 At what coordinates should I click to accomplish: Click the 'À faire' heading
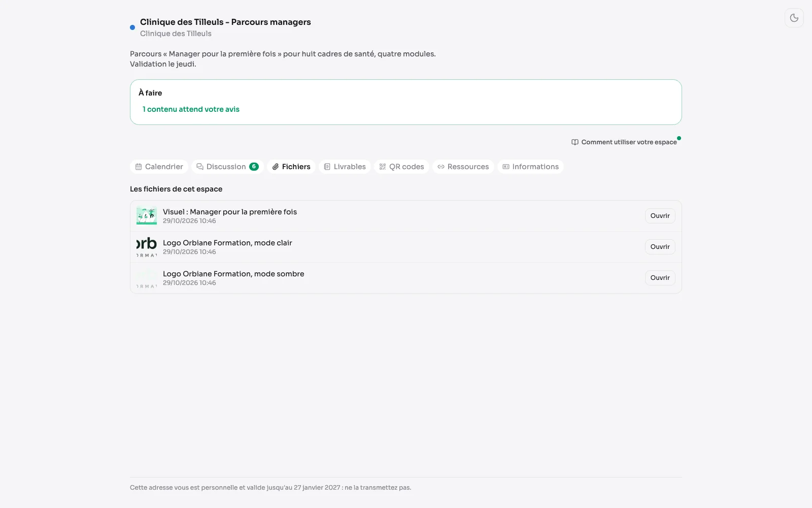(150, 93)
